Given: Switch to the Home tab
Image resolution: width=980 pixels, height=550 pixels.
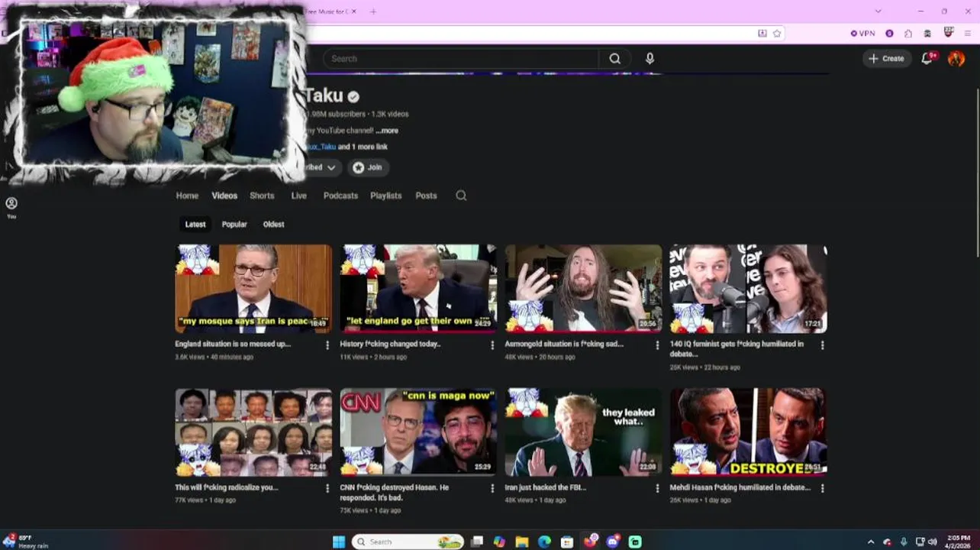Looking at the screenshot, I should point(187,196).
